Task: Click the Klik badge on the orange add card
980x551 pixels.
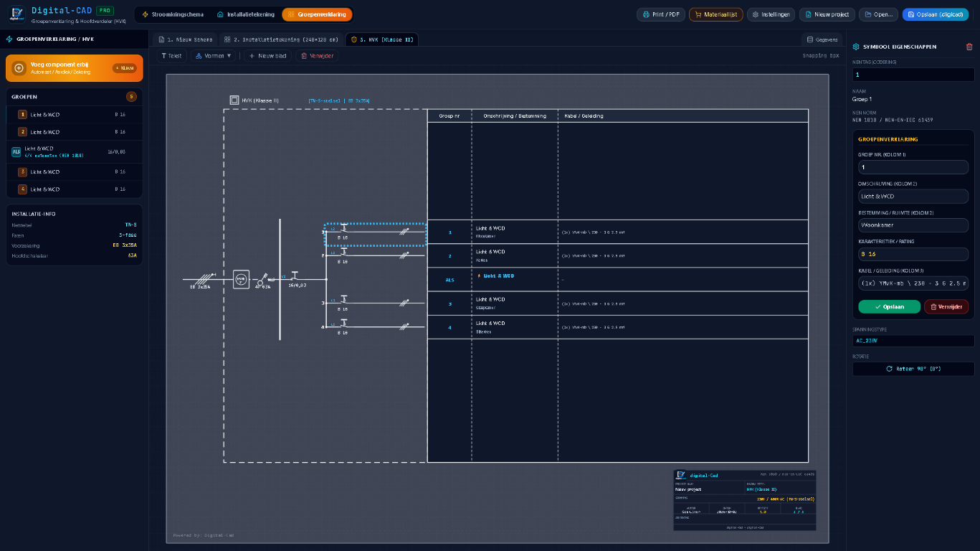Action: point(124,68)
